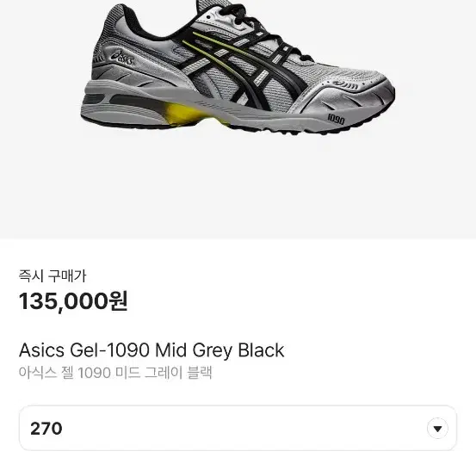Click the grey heel midsole of the sneaker

(x=121, y=103)
